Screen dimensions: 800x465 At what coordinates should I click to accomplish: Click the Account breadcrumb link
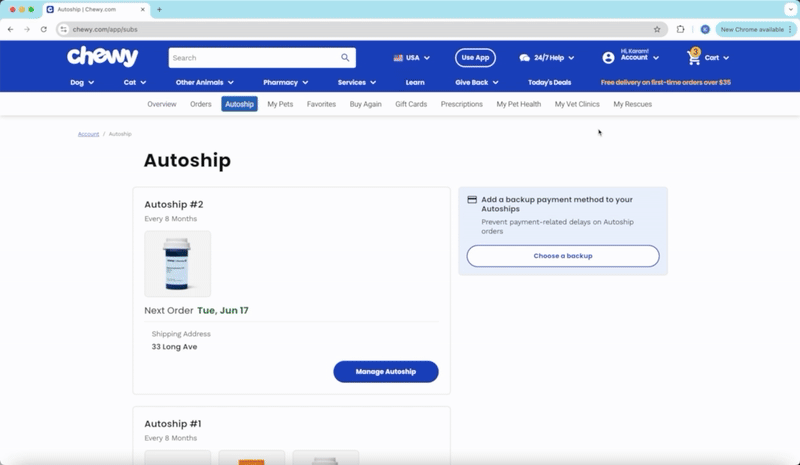pos(88,134)
